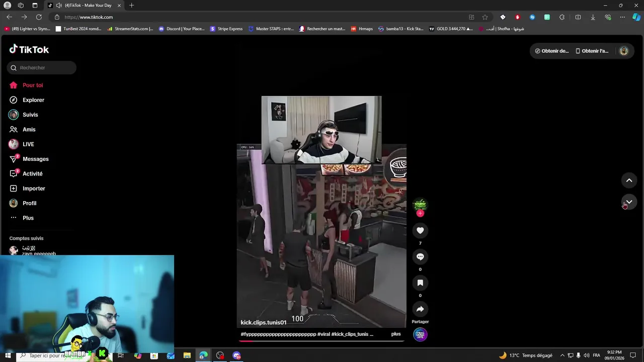Screen dimensions: 644x362
Task: Open the browser tab actions icon
Action: (35, 6)
